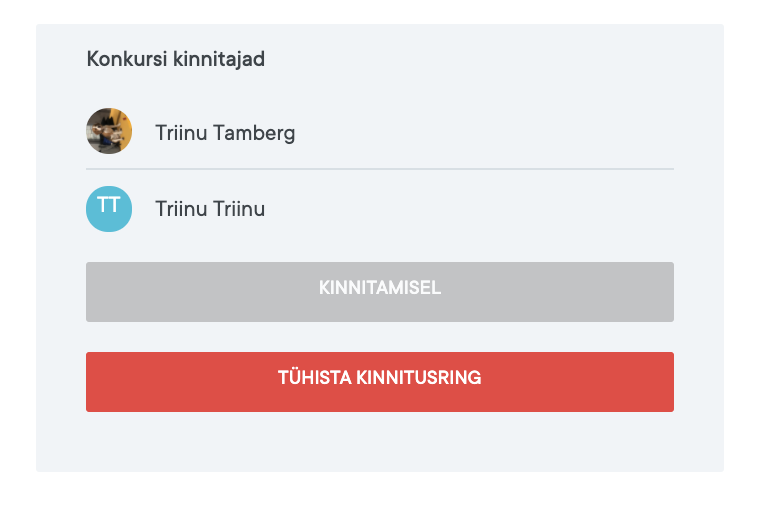780x526 pixels.
Task: Open the Triinu Triinu approver row
Action: pos(400,209)
